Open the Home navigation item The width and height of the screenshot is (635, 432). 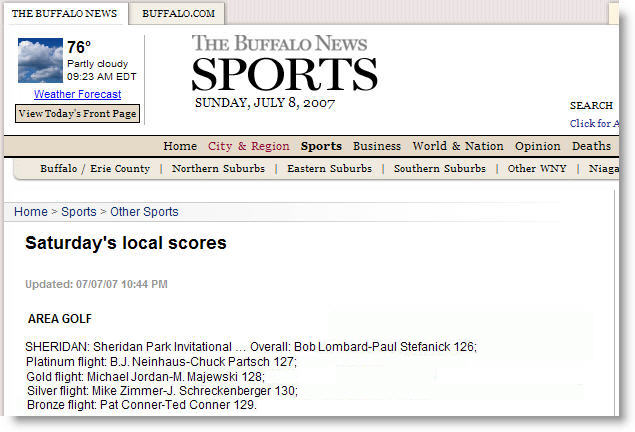point(180,146)
